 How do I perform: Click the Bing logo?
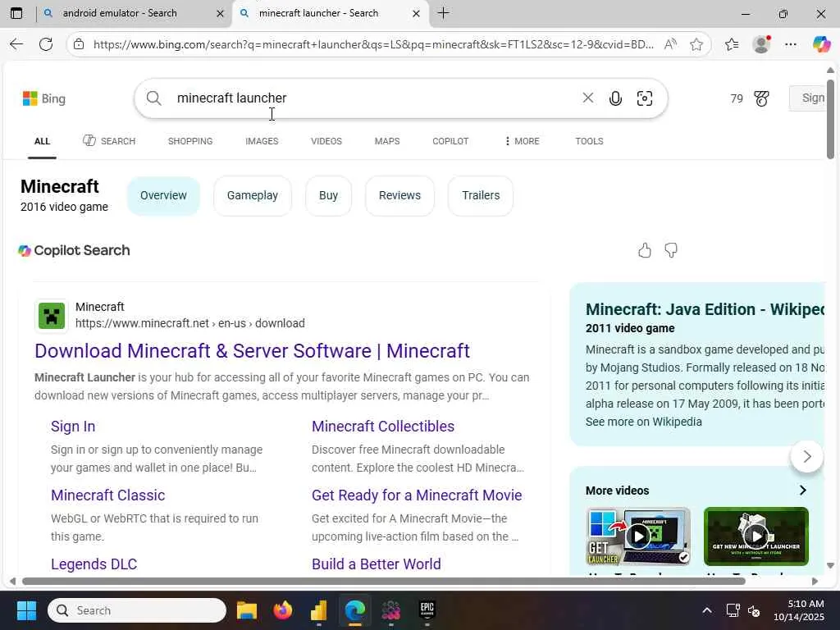click(44, 98)
